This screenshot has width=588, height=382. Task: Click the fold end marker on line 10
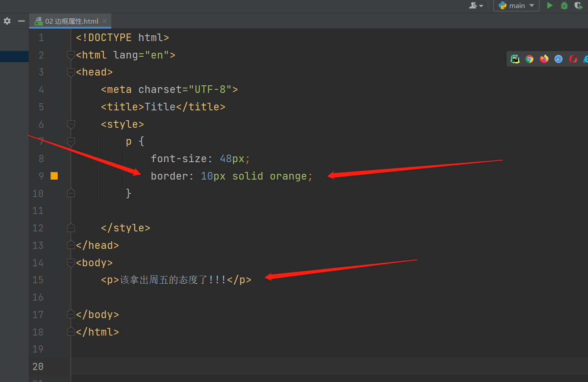point(71,193)
